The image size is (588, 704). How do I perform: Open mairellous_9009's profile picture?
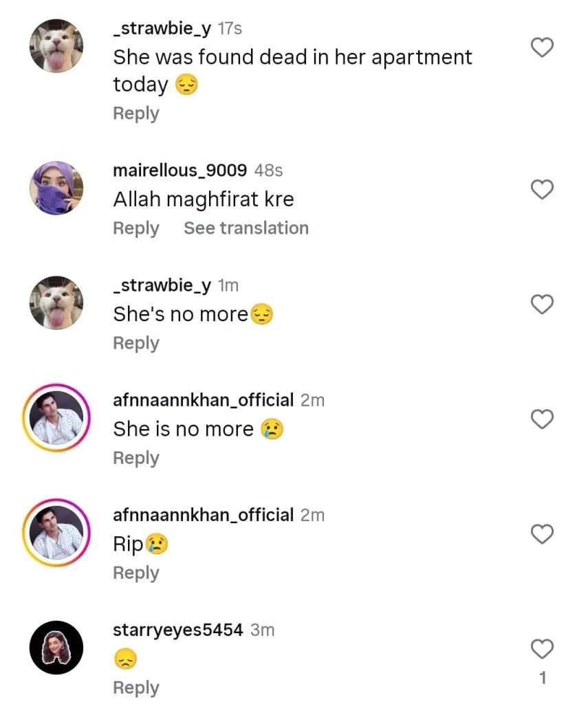[56, 188]
